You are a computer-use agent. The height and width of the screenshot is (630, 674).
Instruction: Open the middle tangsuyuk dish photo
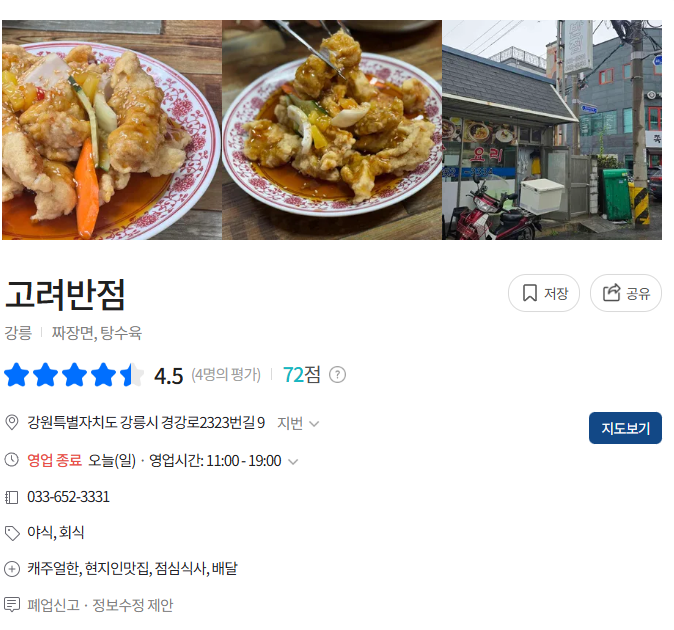(332, 130)
